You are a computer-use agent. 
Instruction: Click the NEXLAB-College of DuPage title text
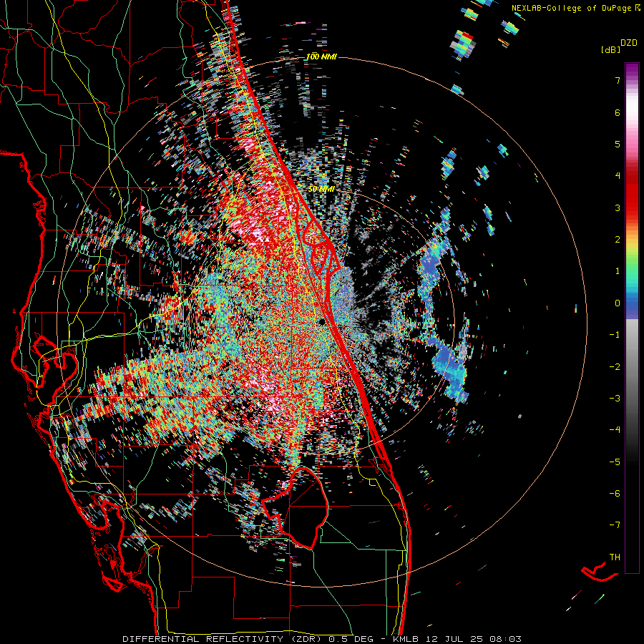[x=574, y=8]
